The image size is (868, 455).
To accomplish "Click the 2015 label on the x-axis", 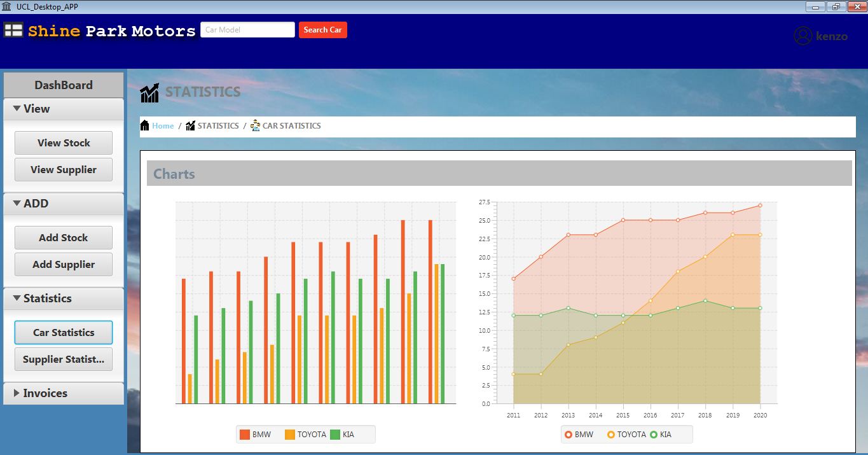I will click(x=623, y=416).
